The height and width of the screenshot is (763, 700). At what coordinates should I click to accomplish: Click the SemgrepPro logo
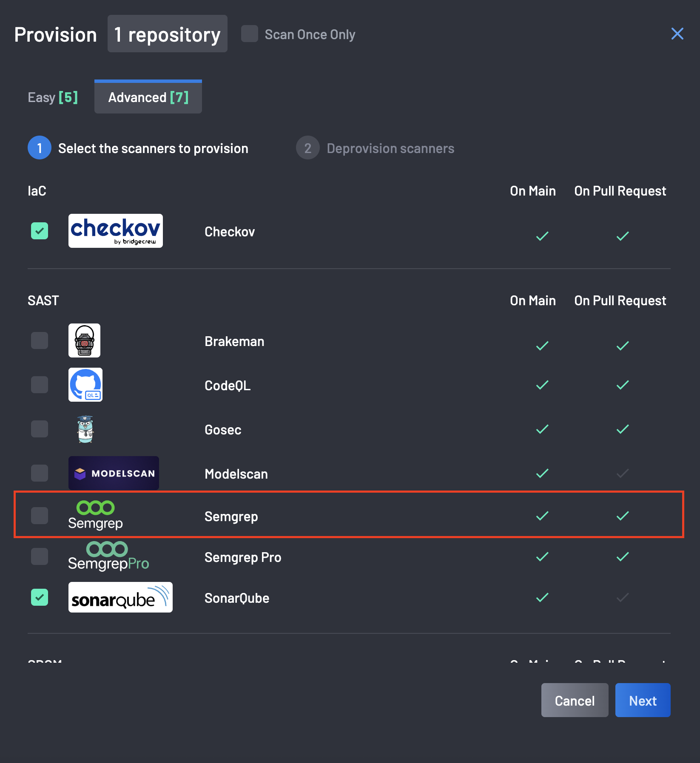[x=108, y=556]
